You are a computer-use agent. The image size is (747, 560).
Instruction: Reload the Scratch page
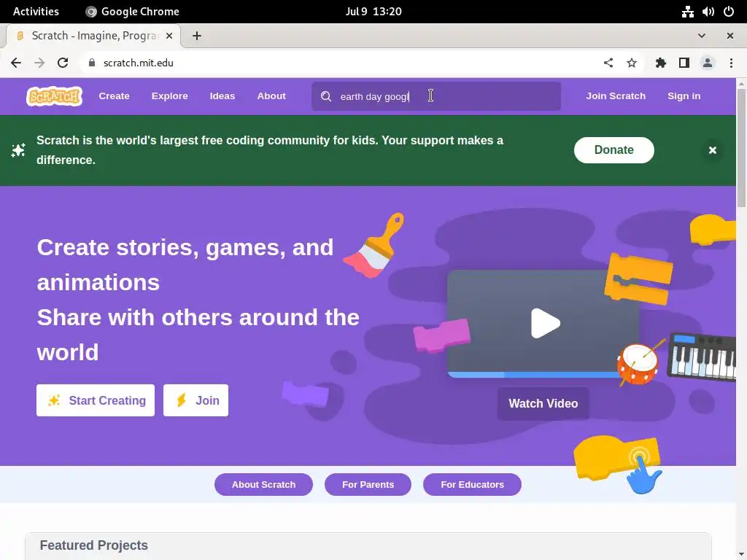(x=63, y=63)
